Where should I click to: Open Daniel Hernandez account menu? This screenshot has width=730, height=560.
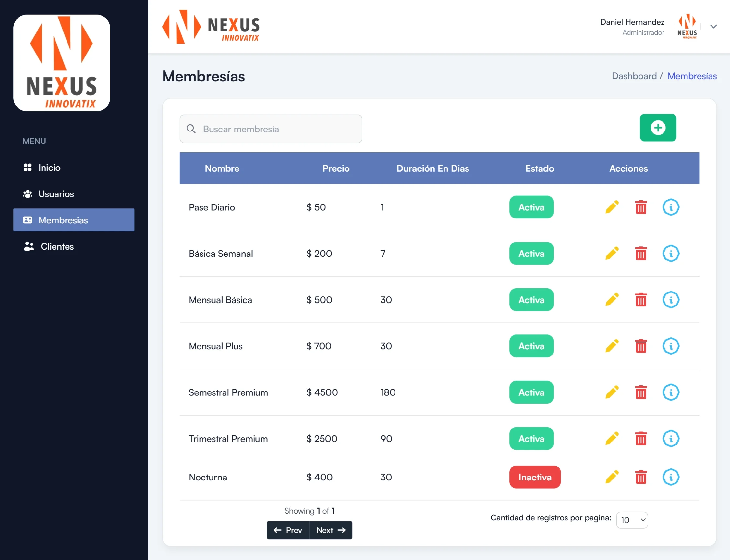[632, 22]
